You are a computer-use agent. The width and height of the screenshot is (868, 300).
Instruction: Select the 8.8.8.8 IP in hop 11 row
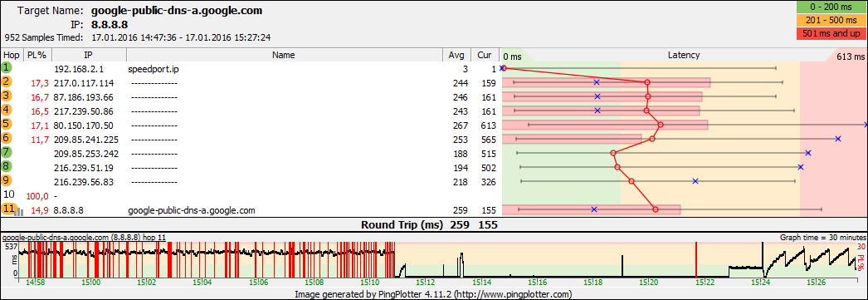point(69,210)
